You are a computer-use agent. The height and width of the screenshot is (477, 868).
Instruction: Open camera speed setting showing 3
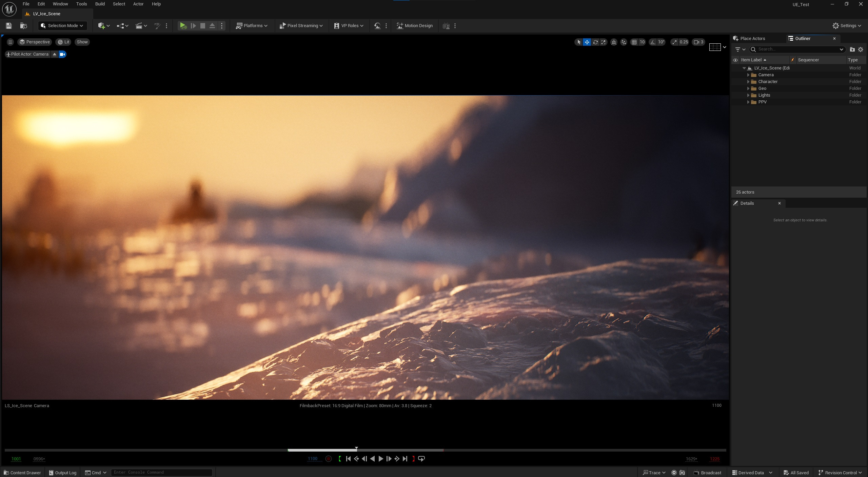tap(699, 42)
